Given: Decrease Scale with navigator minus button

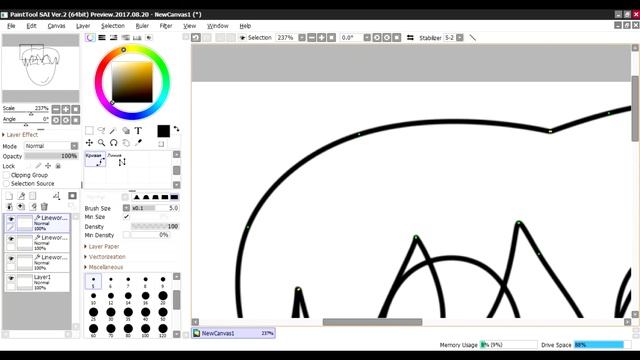Looking at the screenshot, I should (x=56, y=109).
